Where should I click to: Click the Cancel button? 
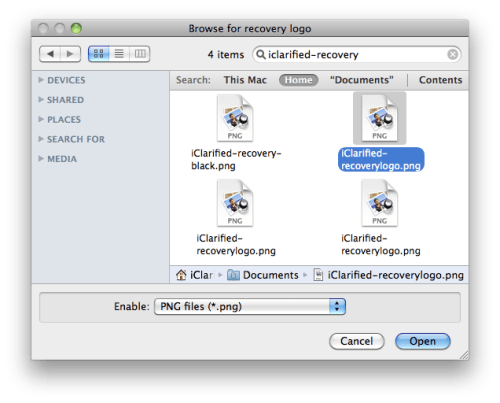click(x=357, y=341)
